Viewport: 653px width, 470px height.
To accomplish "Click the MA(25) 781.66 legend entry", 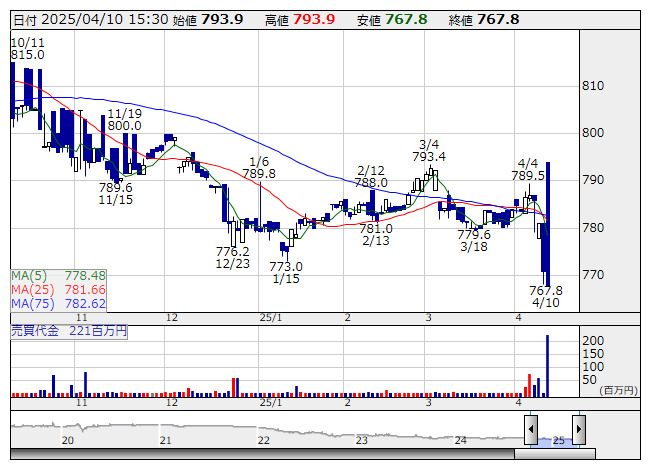I will [58, 289].
